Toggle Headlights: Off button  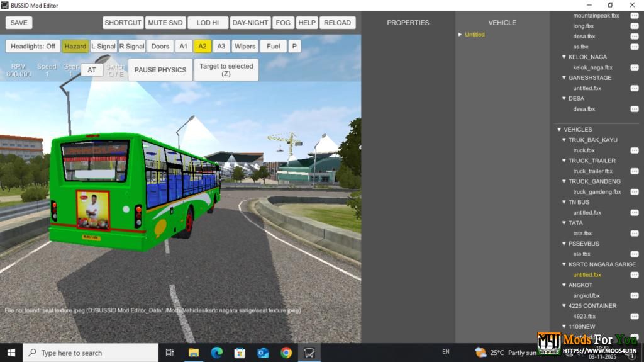pos(33,47)
